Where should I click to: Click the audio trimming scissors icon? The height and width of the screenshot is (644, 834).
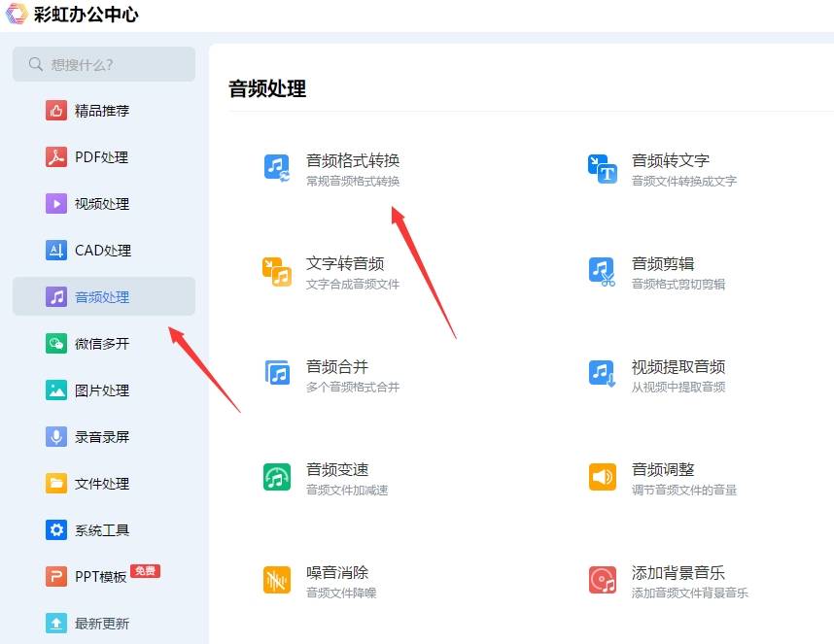coord(603,271)
